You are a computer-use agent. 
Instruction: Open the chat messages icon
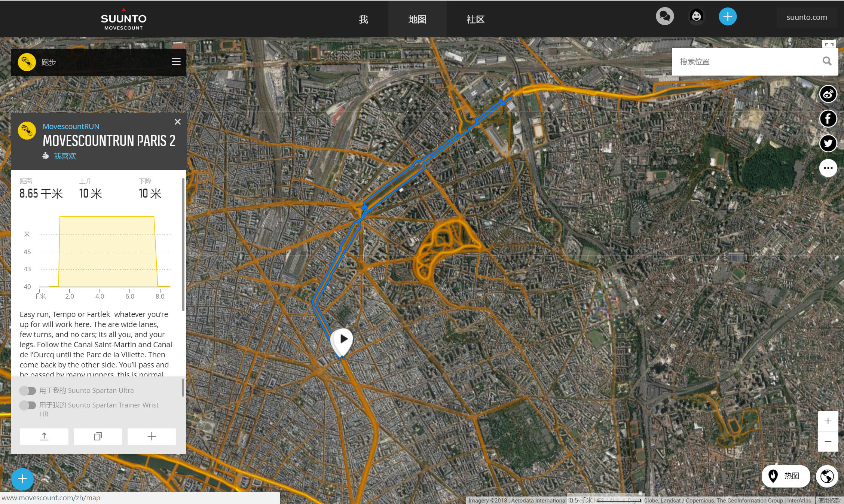[665, 16]
